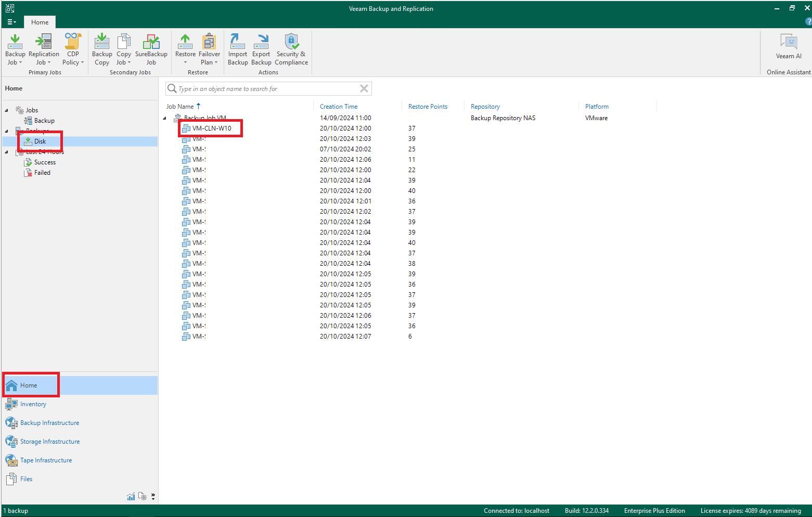Open Security & Compliance analyzer
The image size is (812, 517).
point(291,49)
